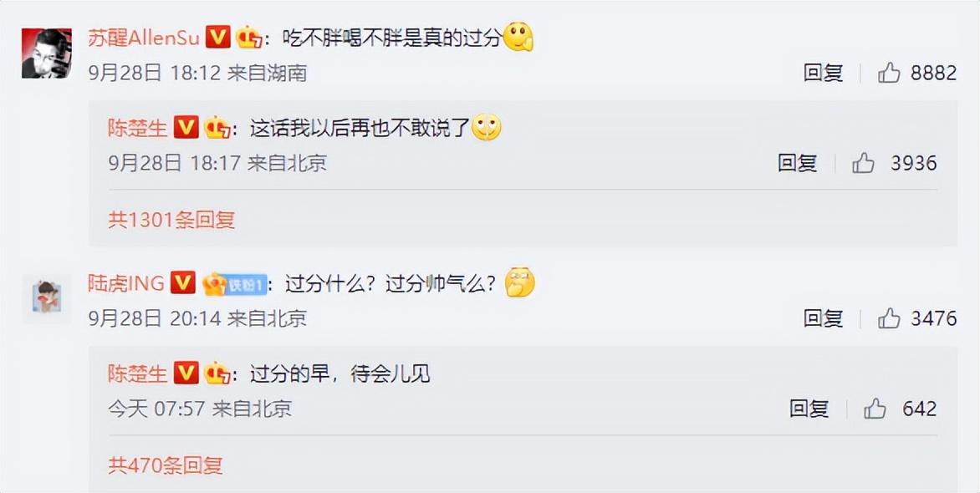Like 陈楚生's reply with 3936 likes
This screenshot has height=493, width=980.
(x=863, y=163)
